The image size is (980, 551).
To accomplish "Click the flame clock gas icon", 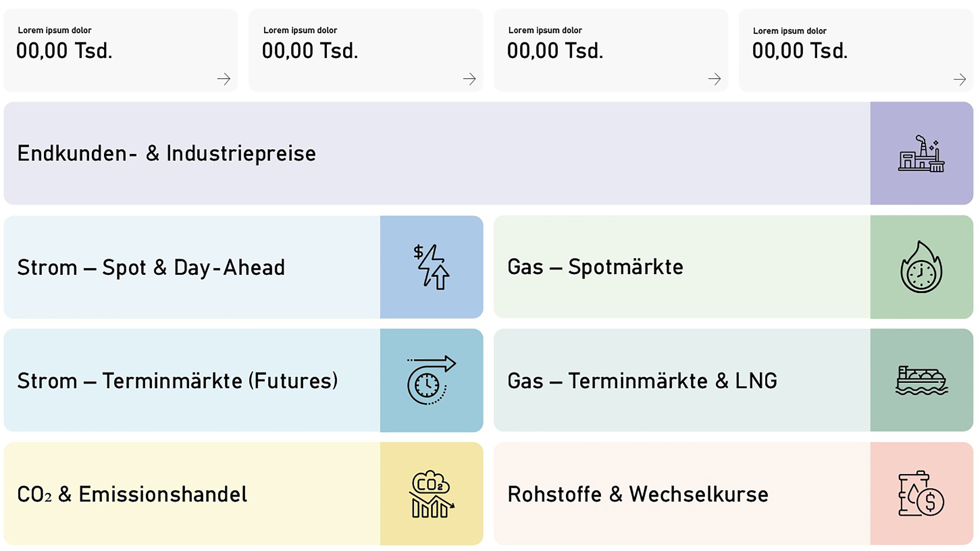I will [921, 267].
